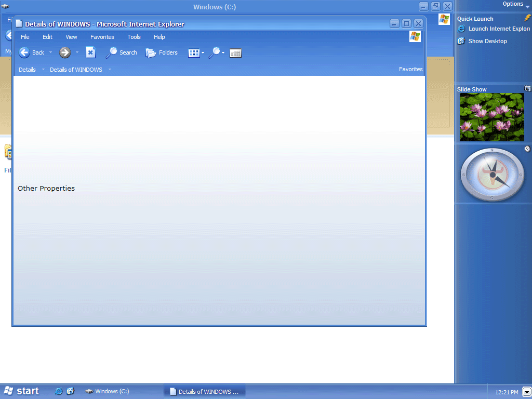The image size is (532, 399).
Task: Click the Windows flag logo in Internet Explorer
Action: (415, 36)
